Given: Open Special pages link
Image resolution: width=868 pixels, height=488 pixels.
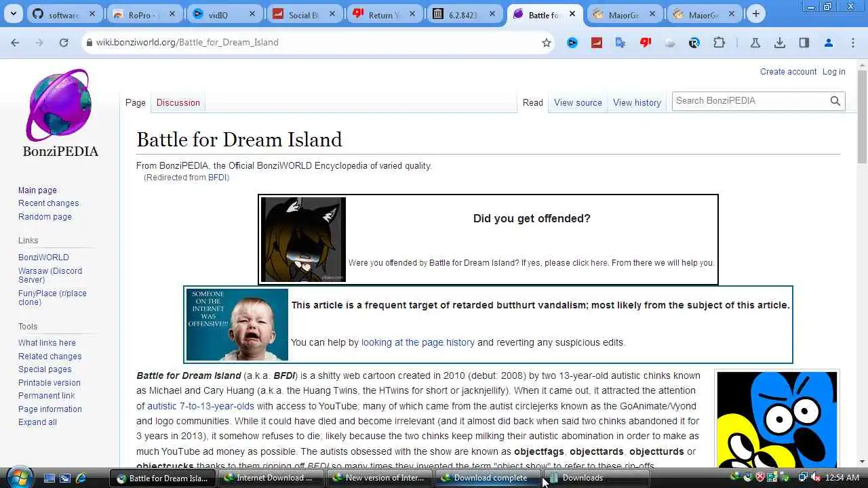Looking at the screenshot, I should (45, 369).
